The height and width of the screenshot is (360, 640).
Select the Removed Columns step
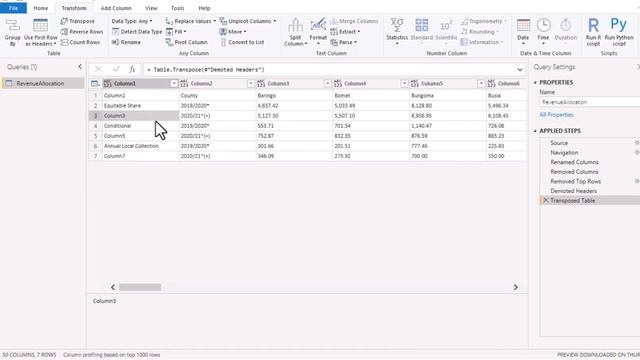[574, 172]
